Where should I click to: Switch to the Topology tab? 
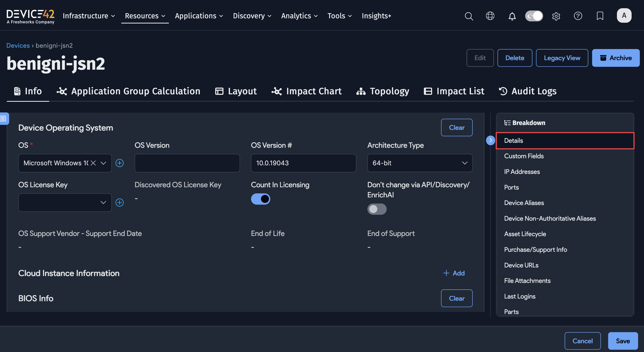[383, 91]
